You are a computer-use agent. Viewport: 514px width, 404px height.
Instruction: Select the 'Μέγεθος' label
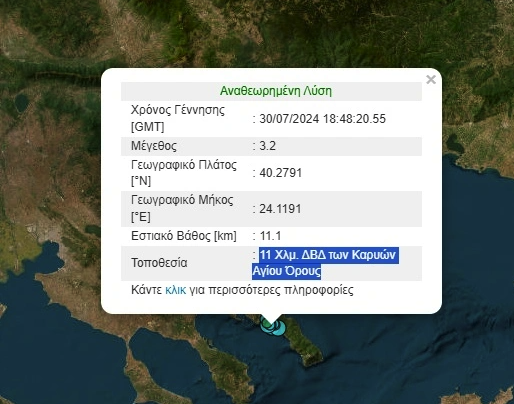(x=154, y=146)
